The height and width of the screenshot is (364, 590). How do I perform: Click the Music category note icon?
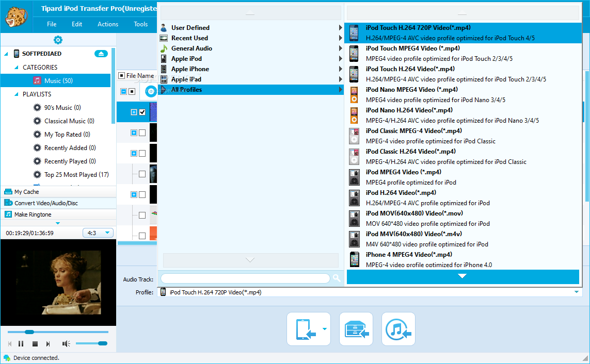tap(37, 80)
